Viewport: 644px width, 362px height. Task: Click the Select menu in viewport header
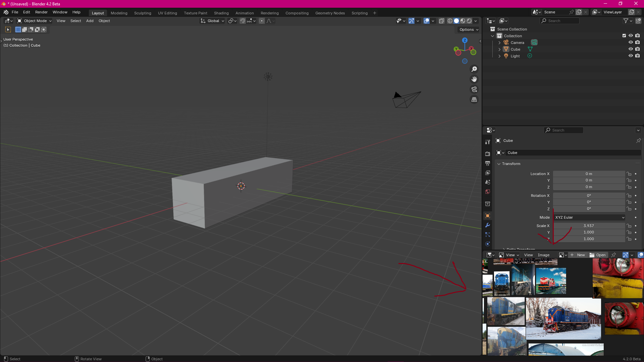76,21
